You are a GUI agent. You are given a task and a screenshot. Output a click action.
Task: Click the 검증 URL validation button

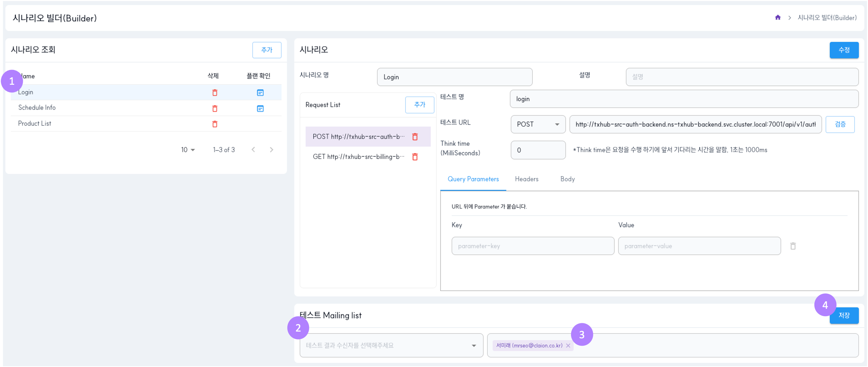coord(840,124)
